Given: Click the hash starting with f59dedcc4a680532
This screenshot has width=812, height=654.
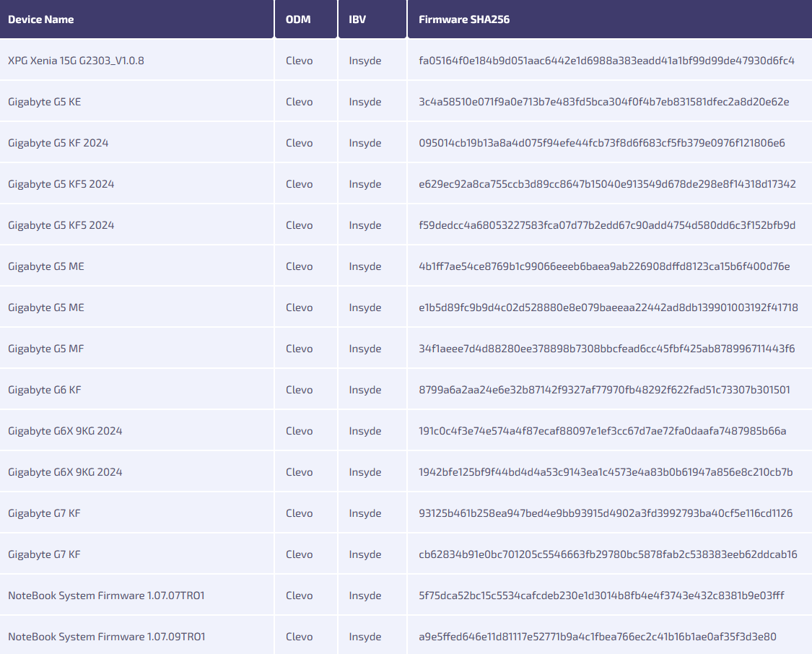Looking at the screenshot, I should 607,225.
